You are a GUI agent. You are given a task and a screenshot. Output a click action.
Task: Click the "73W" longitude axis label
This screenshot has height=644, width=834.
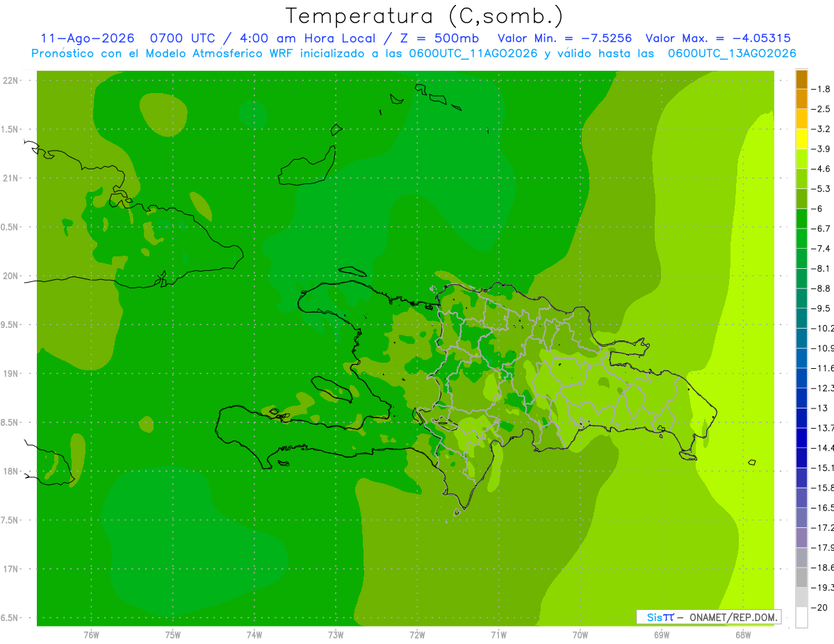pos(336,635)
